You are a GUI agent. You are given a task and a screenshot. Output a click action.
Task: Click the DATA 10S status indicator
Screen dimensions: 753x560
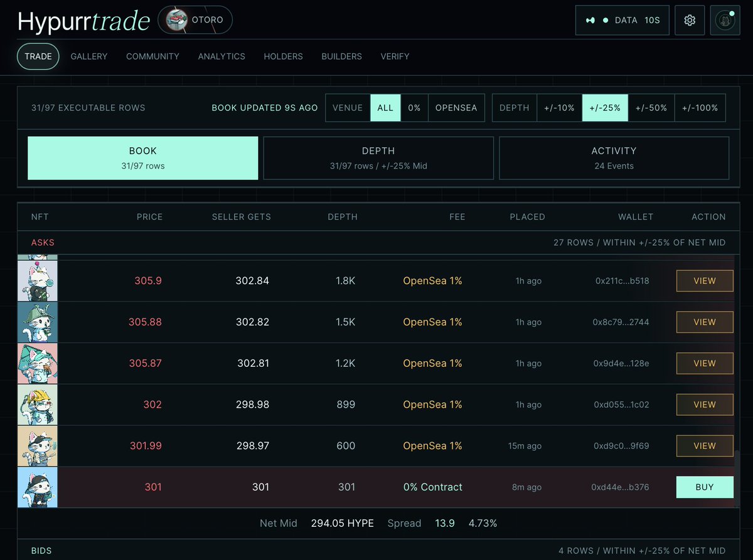[x=622, y=20]
